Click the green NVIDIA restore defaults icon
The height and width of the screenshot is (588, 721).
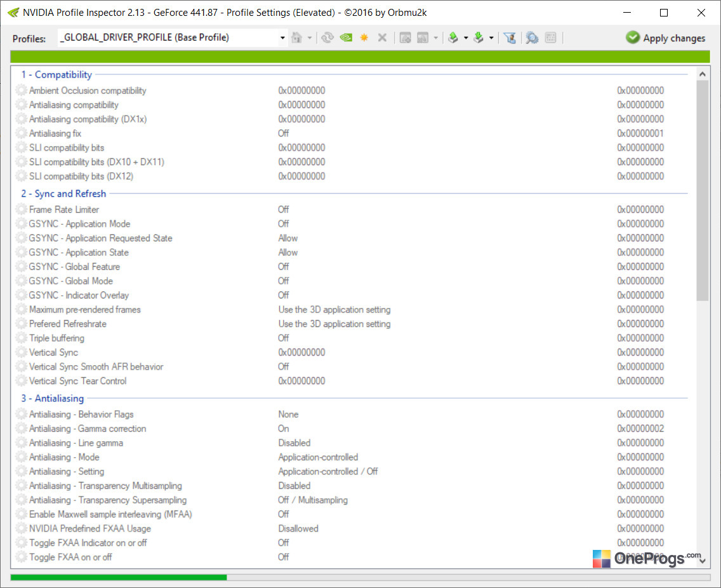[347, 37]
